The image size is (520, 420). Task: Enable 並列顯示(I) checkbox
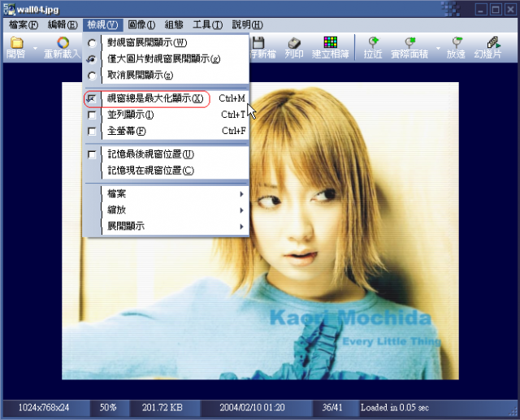[92, 115]
